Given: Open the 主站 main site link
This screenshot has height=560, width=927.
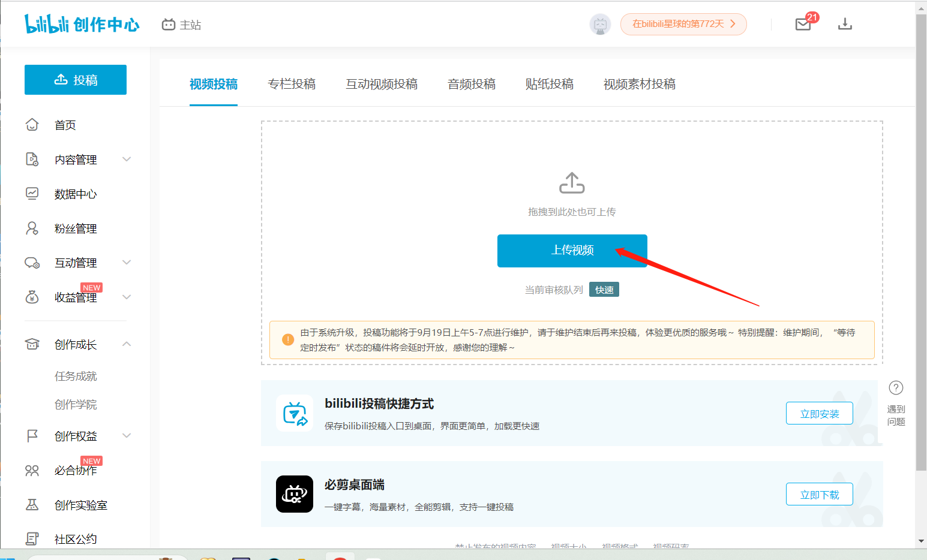Looking at the screenshot, I should (x=181, y=25).
